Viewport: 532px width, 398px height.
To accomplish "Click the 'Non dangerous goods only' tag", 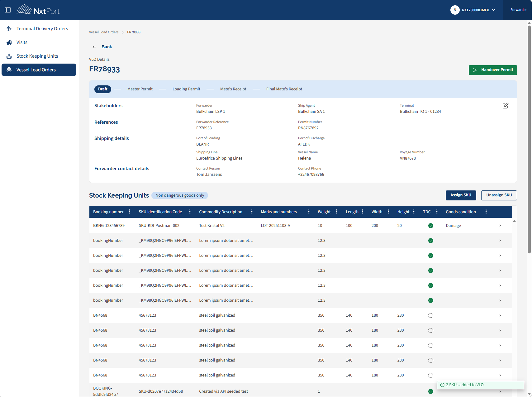I will pos(180,195).
